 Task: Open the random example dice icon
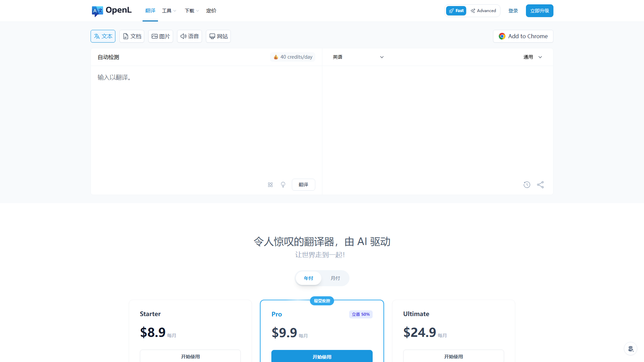(x=270, y=185)
